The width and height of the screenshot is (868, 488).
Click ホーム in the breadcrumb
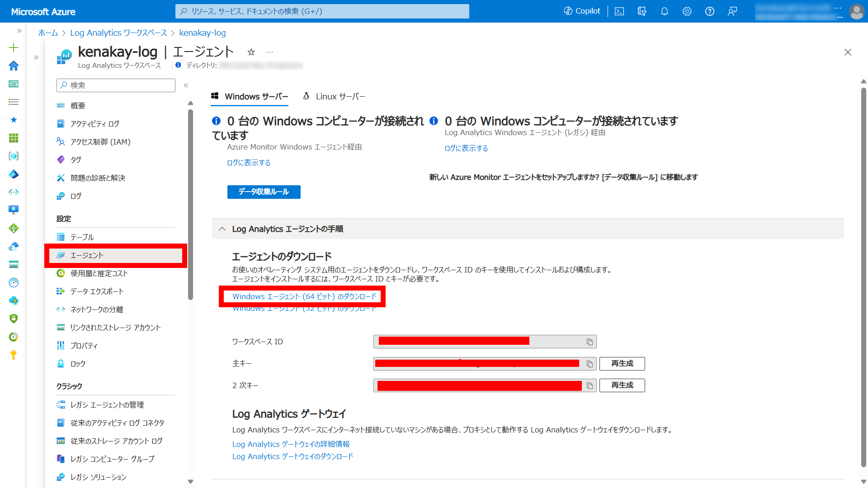[48, 33]
